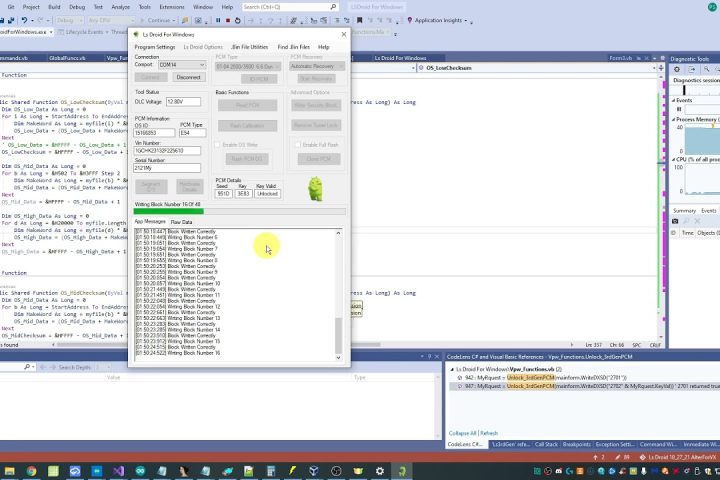
Task: Switch to the App Messages tab
Action: 150,222
